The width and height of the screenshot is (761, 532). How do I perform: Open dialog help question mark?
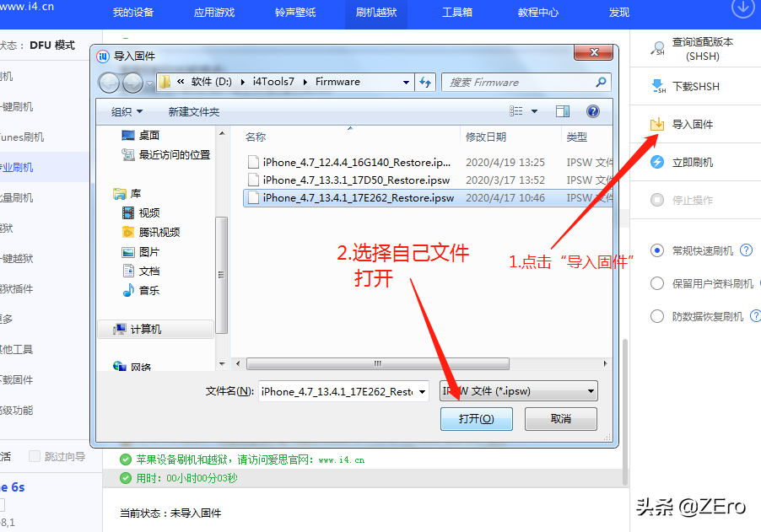pyautogui.click(x=592, y=111)
